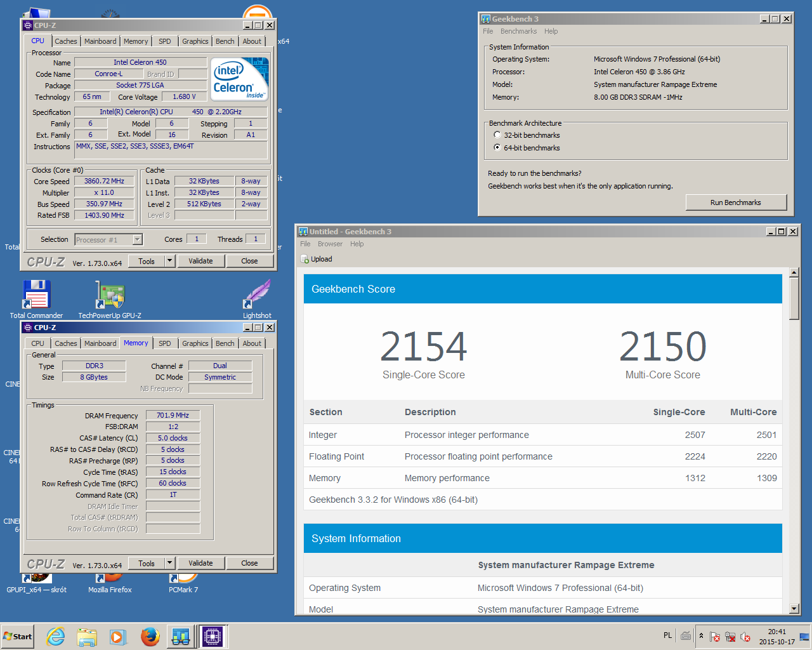The image size is (812, 650).
Task: Open About tab in top CPU-Z
Action: point(252,41)
